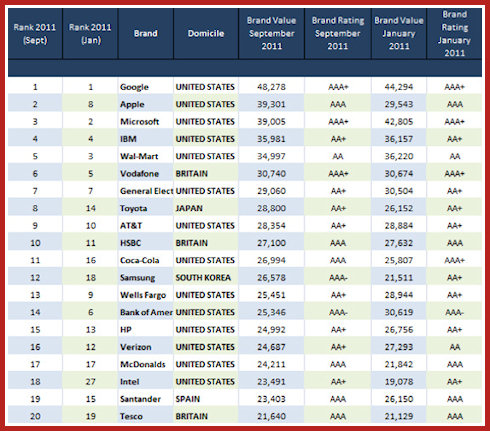Select value 35,981 in IBM row
This screenshot has height=431, width=490.
271,139
